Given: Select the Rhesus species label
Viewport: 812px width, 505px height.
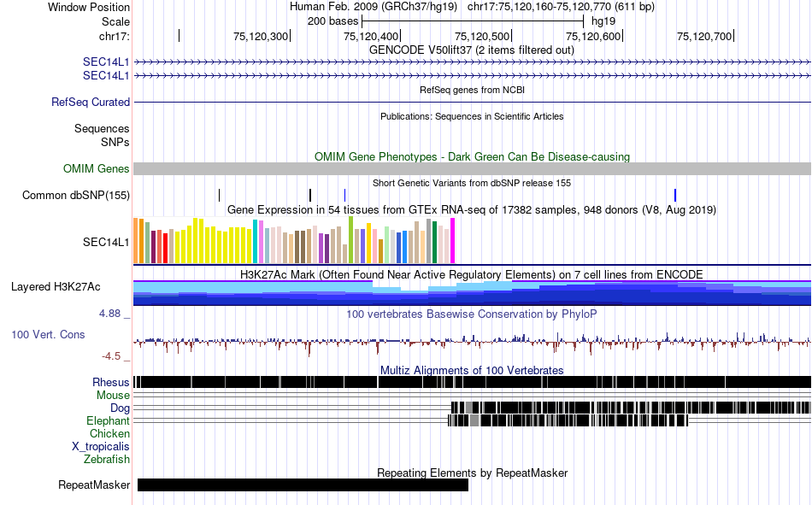Looking at the screenshot, I should pyautogui.click(x=111, y=382).
